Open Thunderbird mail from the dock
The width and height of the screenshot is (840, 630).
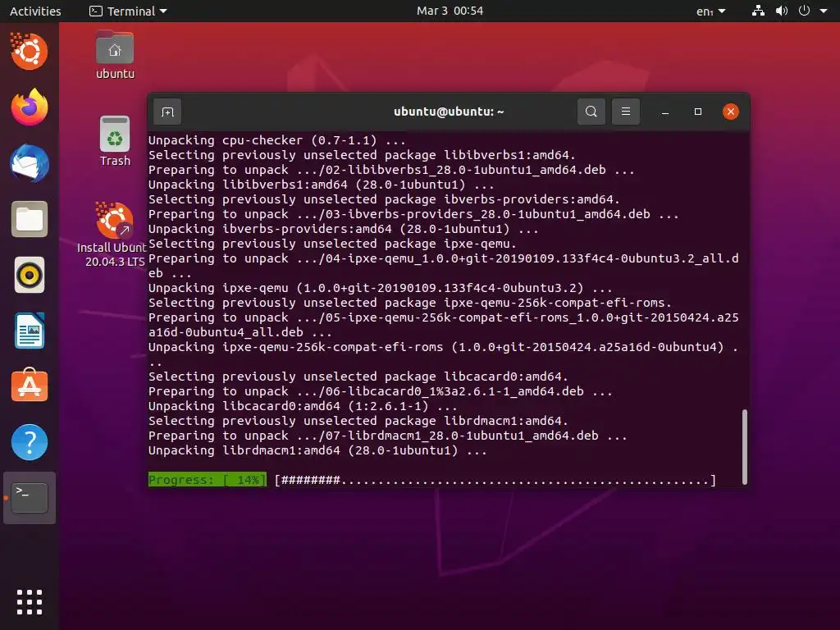click(30, 163)
